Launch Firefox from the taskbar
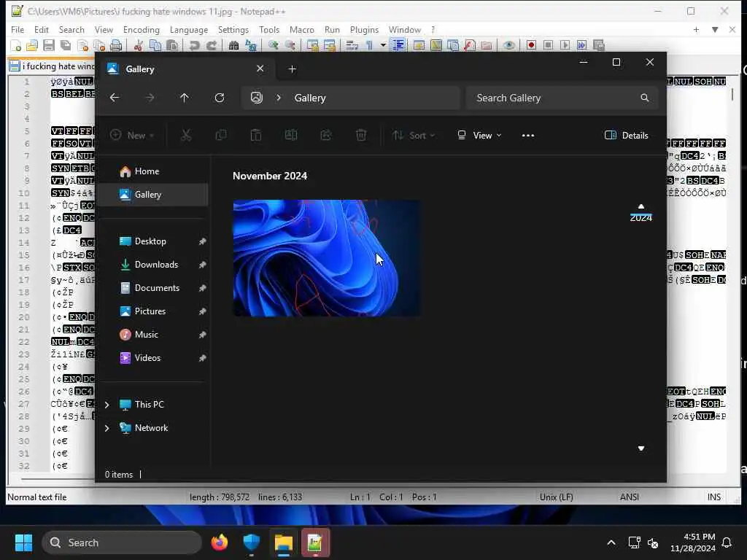 (220, 542)
